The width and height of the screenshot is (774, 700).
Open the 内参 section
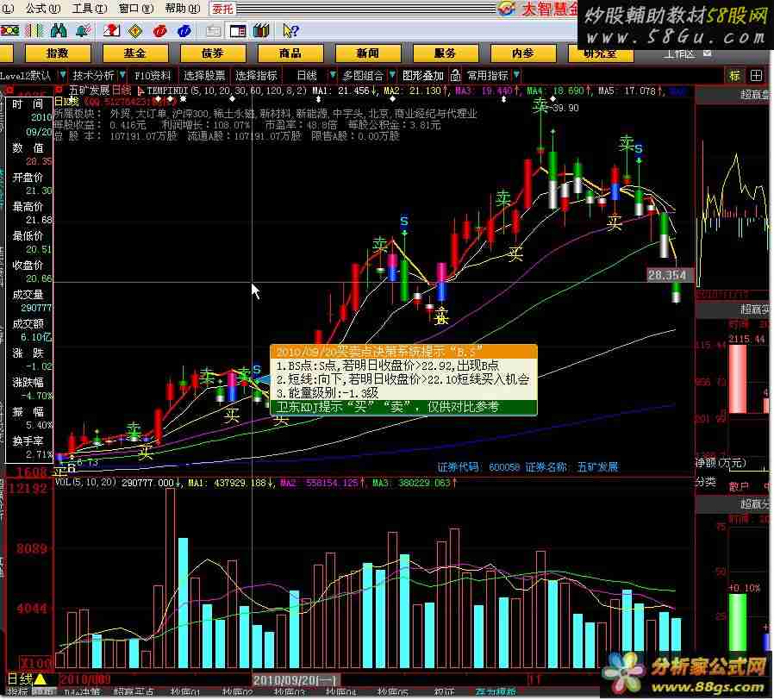522,53
